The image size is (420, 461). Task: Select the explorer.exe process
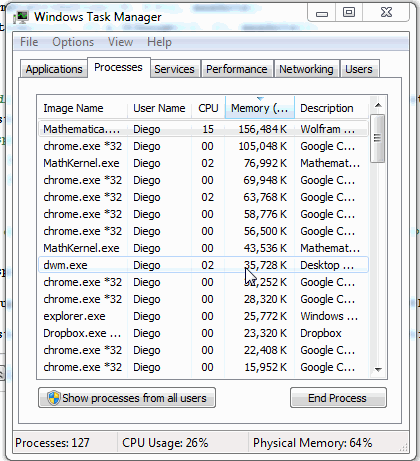click(x=203, y=316)
